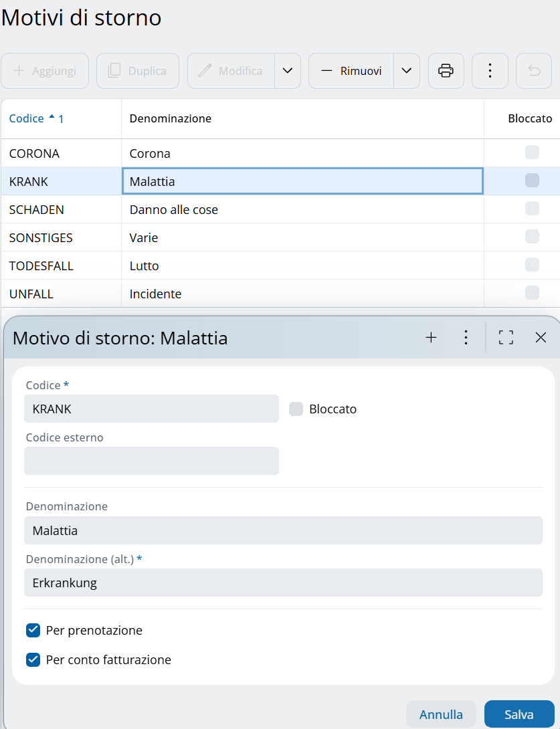
Task: Click the undo arrow icon
Action: point(534,71)
